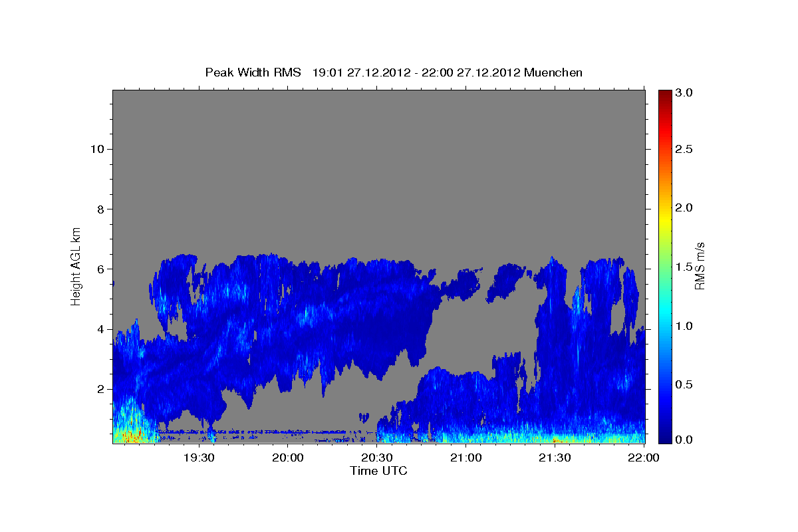Screen dimensions: 798x532
Task: Click the 'RMS m/s' colorbar label
Action: (700, 266)
